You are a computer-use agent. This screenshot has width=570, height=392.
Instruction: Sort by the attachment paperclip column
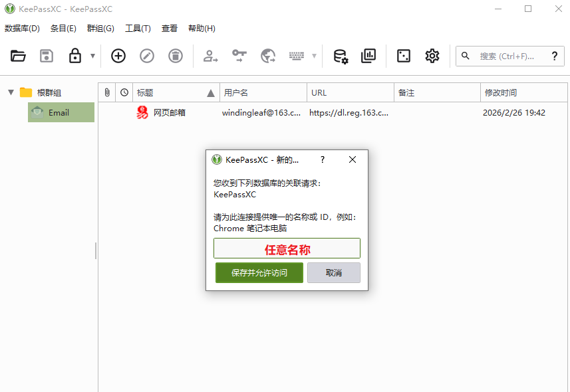[107, 92]
